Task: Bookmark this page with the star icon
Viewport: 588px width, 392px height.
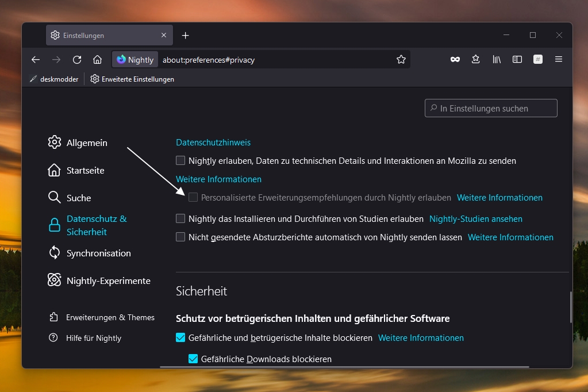Action: click(x=401, y=59)
